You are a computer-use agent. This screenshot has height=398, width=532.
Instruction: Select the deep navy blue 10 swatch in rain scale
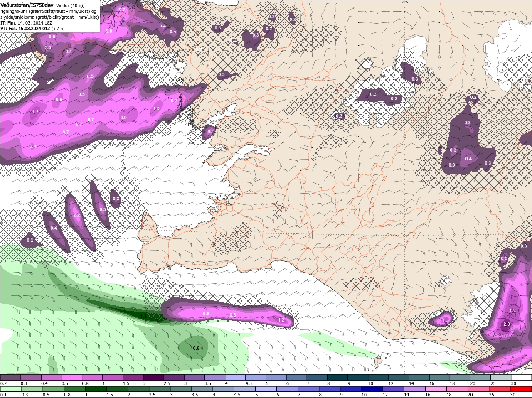click(x=372, y=389)
